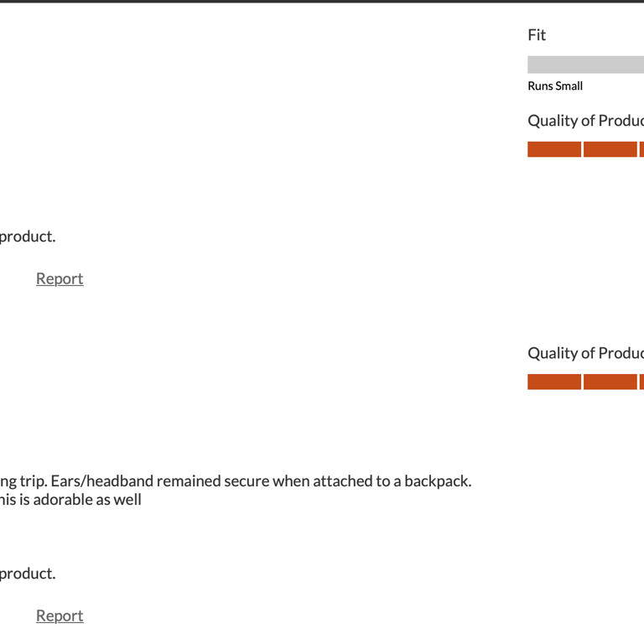Select the 'Fit' heading text
This screenshot has width=644, height=644.
[x=537, y=35]
